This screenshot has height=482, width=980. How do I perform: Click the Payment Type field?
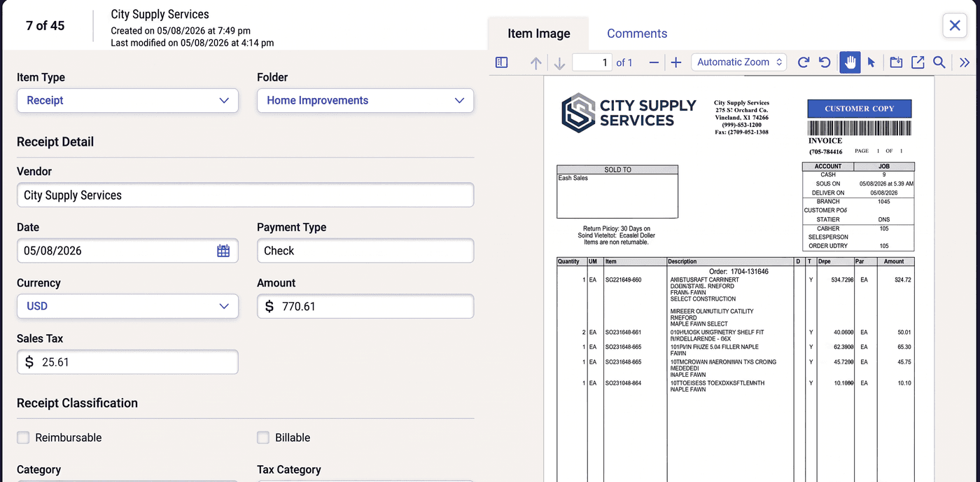click(365, 251)
